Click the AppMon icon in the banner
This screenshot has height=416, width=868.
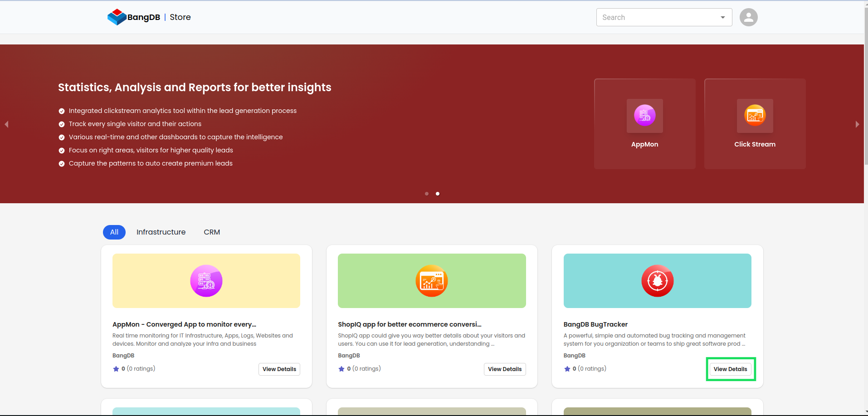click(x=644, y=116)
